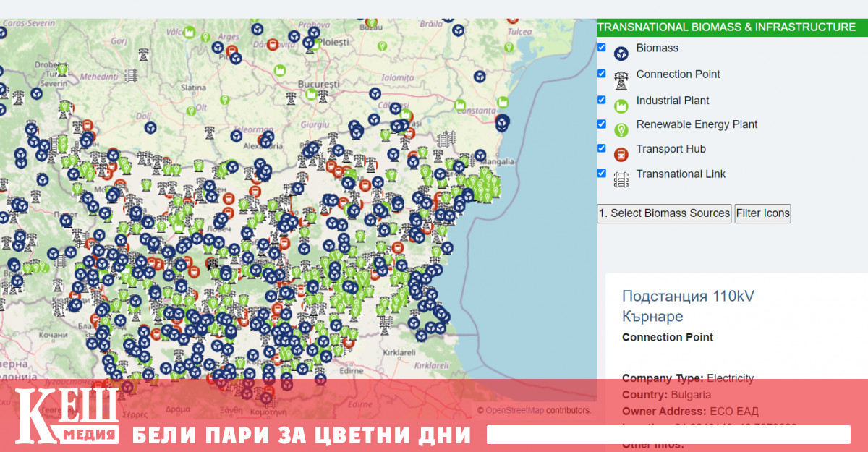Click the Transnational Link railway icon in legend
The image size is (868, 452).
620,178
